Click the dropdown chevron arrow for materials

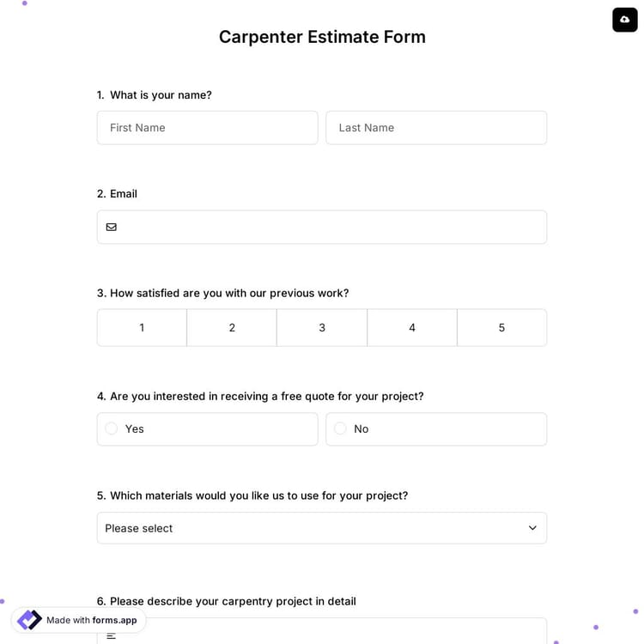pos(532,528)
